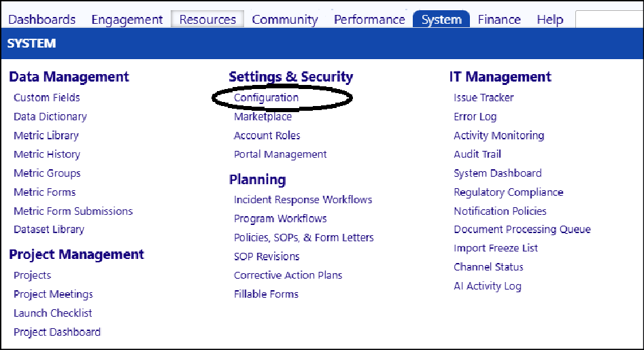
Task: Open Portal Management
Action: [280, 154]
